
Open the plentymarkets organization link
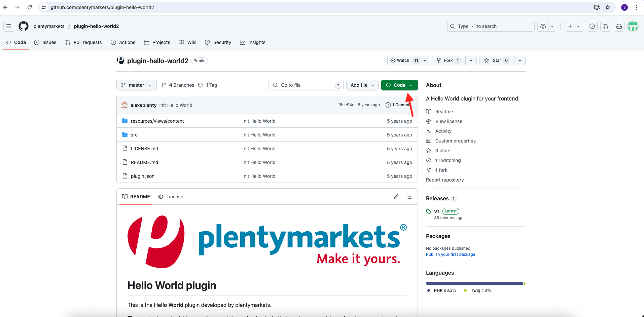click(49, 26)
